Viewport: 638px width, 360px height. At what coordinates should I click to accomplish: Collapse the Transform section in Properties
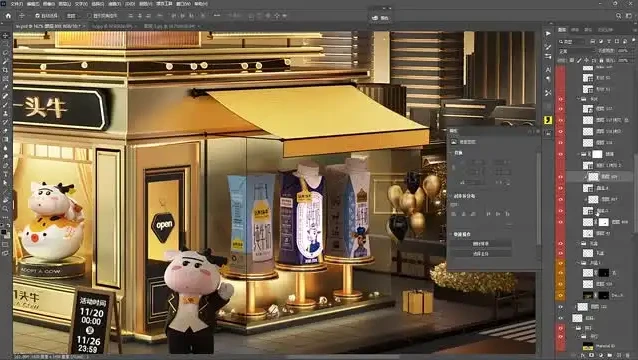coord(451,153)
